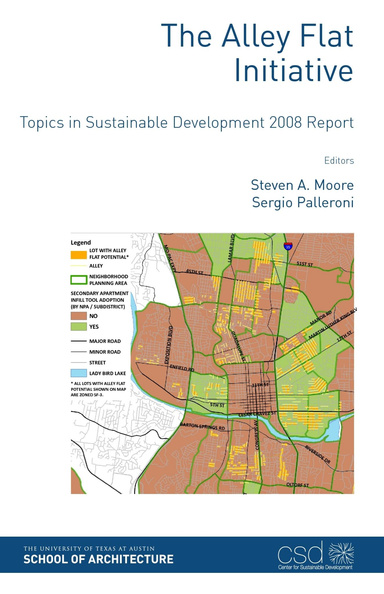This screenshot has width=384, height=594.
Task: Click the "CONGRESS AV" map label
Action: coord(256,436)
